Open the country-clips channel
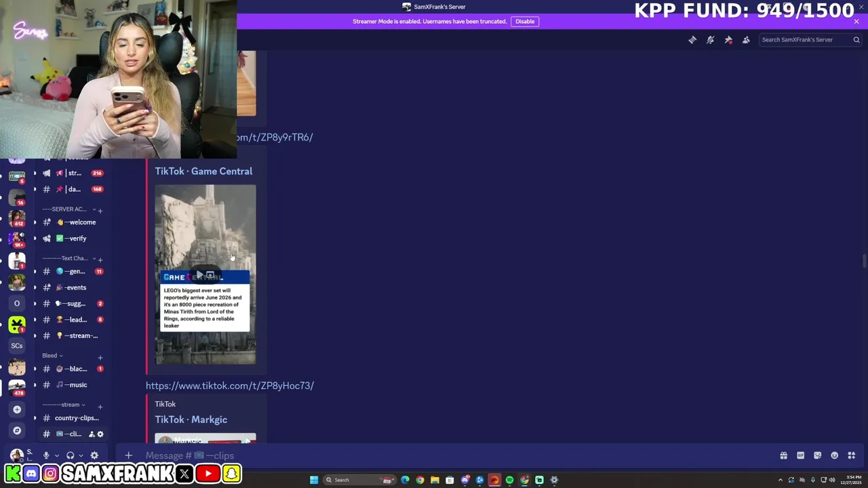 72,418
